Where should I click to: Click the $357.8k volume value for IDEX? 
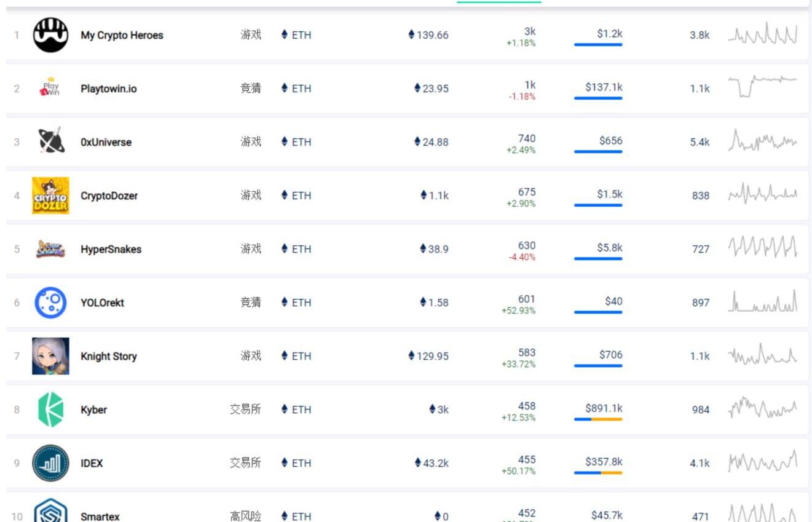click(x=604, y=462)
